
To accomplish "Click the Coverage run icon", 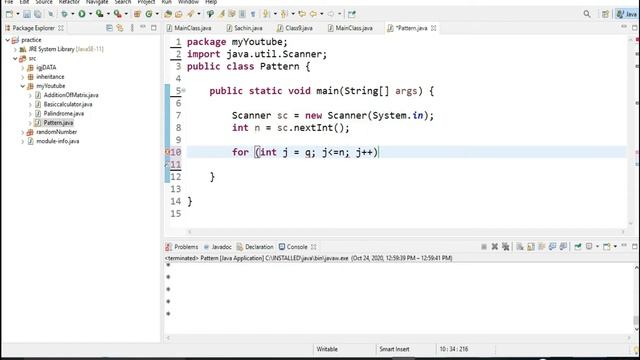I will (99, 14).
